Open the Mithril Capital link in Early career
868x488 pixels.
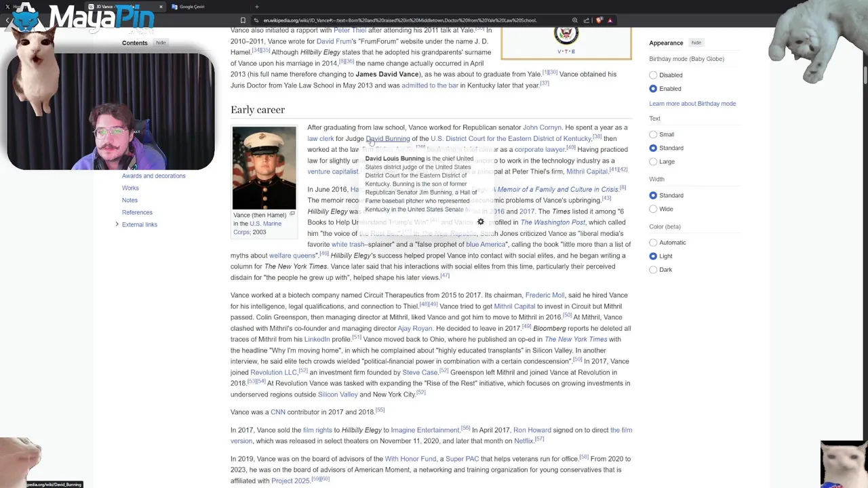click(x=587, y=171)
